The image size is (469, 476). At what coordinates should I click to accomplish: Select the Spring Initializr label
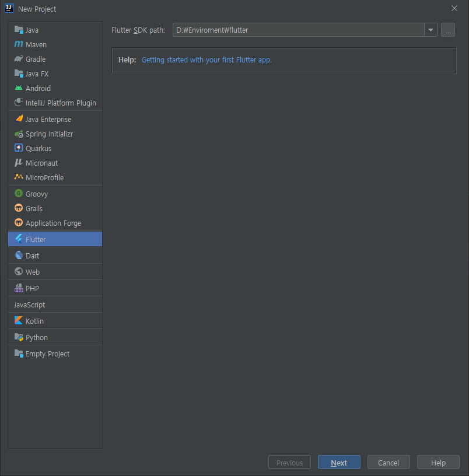point(49,134)
